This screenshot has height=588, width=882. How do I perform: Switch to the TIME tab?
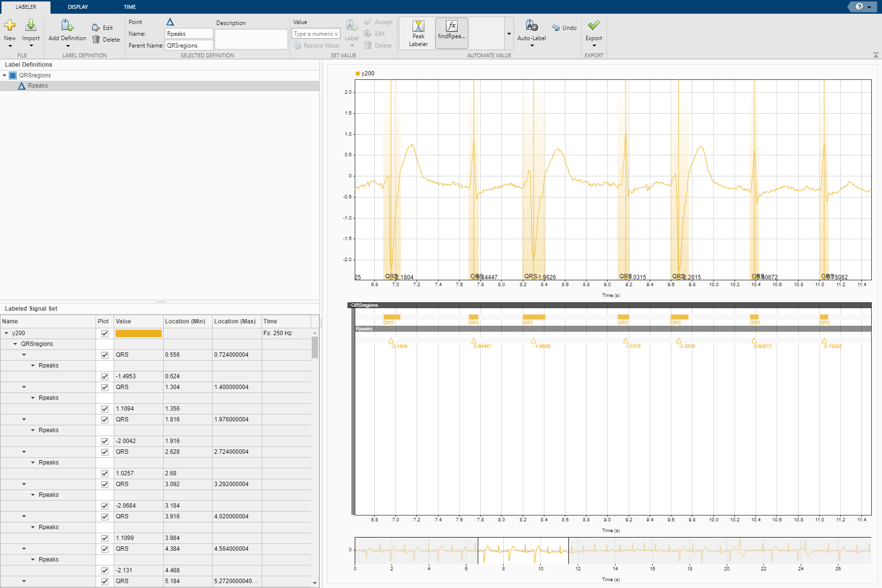click(x=130, y=7)
